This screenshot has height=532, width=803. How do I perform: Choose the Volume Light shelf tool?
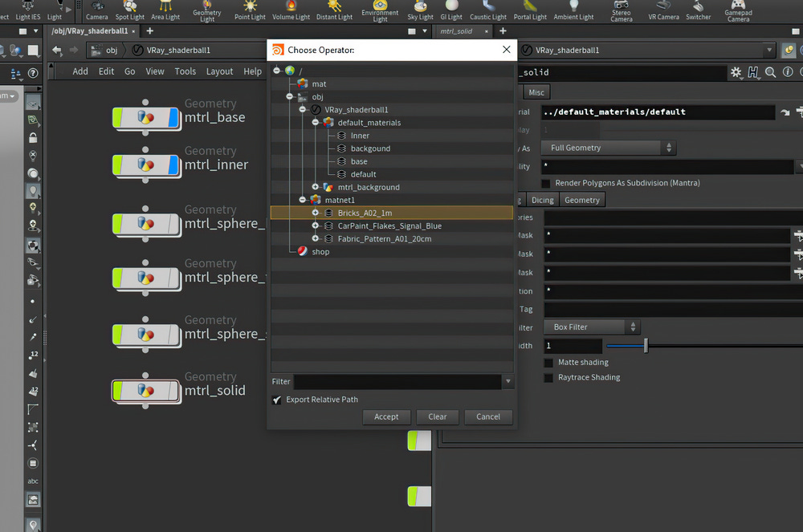click(291, 10)
